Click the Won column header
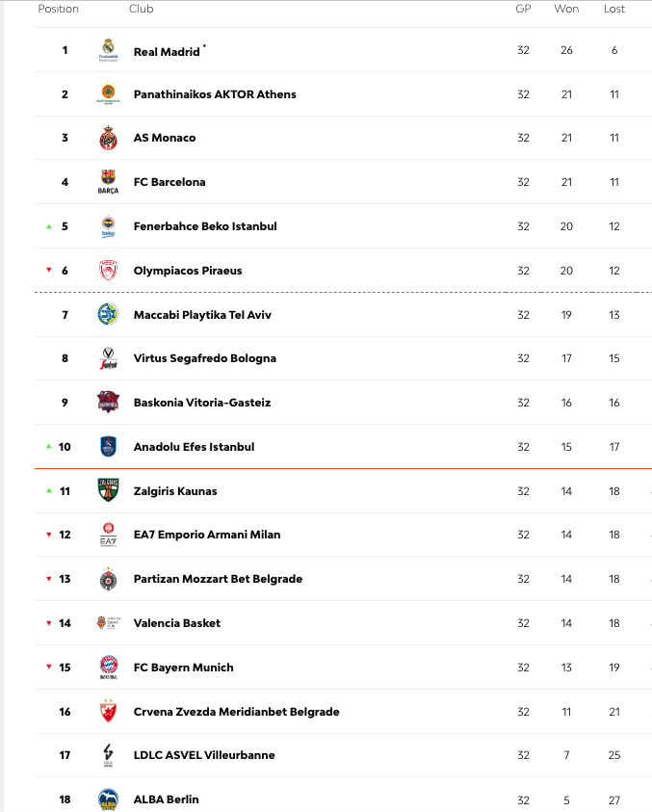Viewport: 652px width, 812px height. pyautogui.click(x=566, y=9)
